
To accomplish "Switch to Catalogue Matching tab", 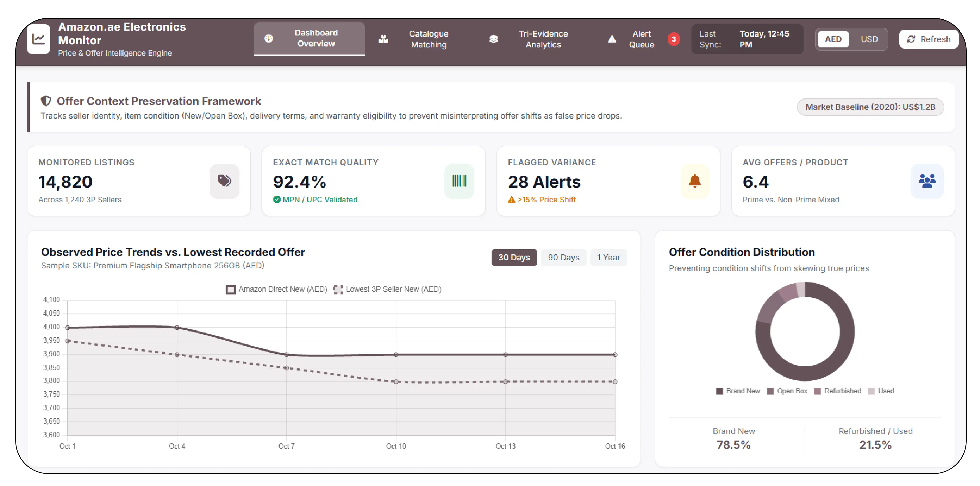I will click(413, 39).
